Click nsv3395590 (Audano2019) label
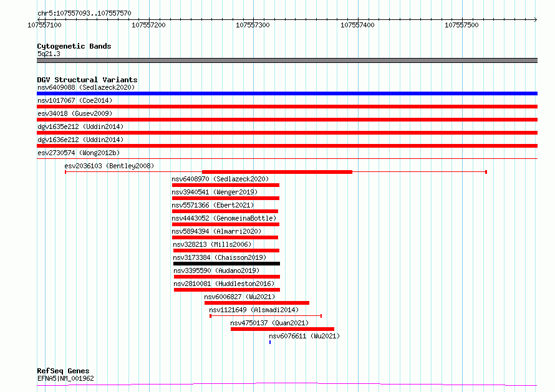Viewport: 555px width, 392px height. (216, 270)
